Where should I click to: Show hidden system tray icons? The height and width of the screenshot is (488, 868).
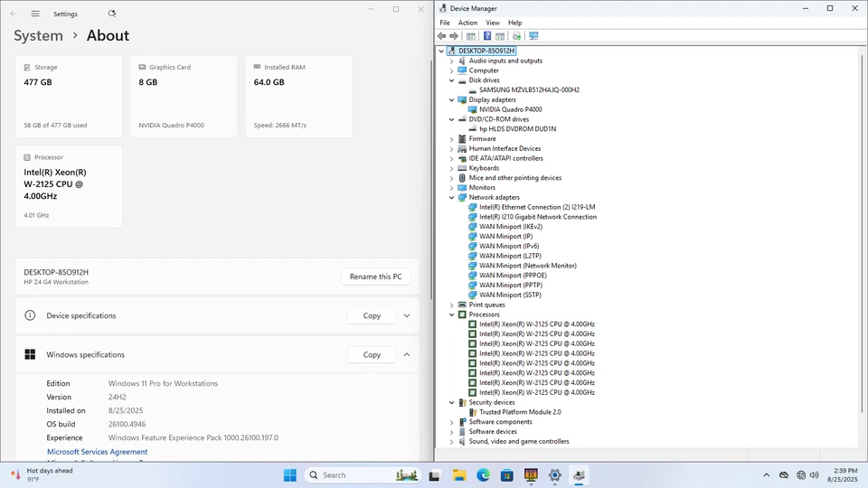766,474
